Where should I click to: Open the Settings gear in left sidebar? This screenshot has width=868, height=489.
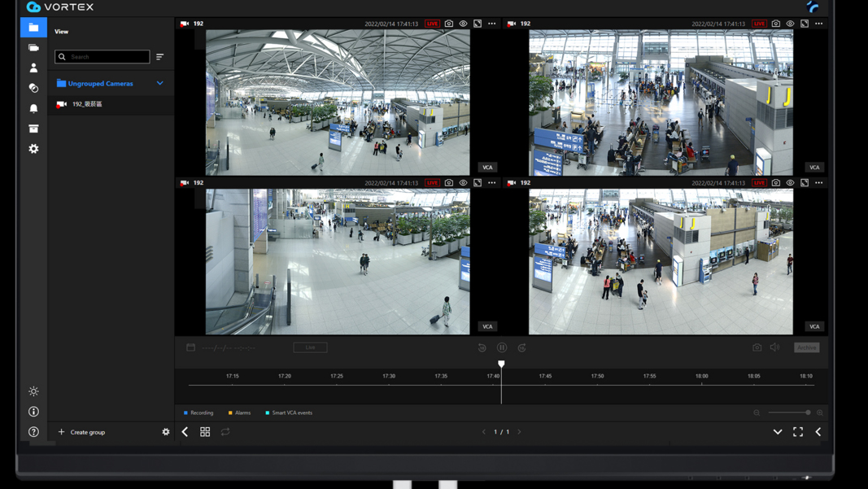(33, 149)
